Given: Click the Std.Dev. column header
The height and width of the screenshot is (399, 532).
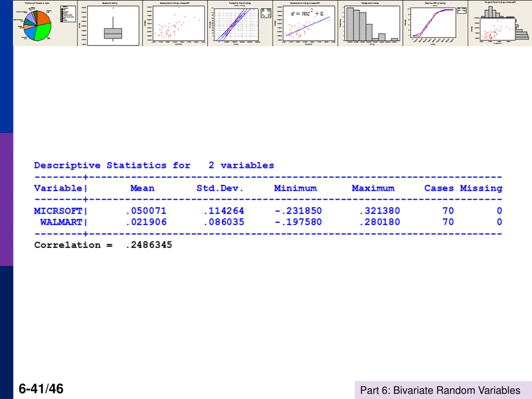Looking at the screenshot, I should 220,188.
